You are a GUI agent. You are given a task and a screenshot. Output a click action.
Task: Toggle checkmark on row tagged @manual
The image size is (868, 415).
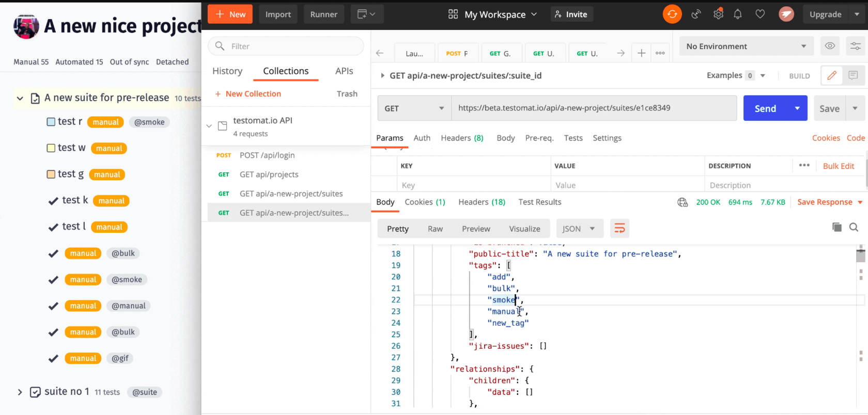point(53,306)
